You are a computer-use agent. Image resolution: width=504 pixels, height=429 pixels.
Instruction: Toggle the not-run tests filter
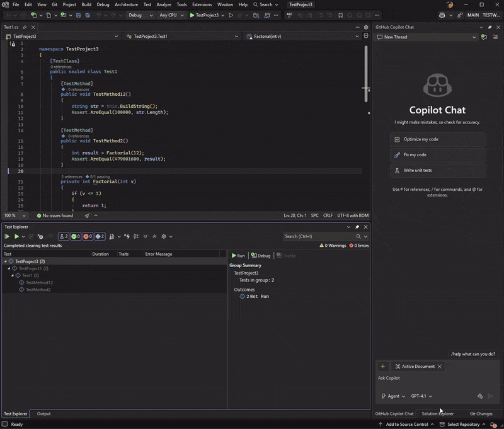tap(99, 236)
